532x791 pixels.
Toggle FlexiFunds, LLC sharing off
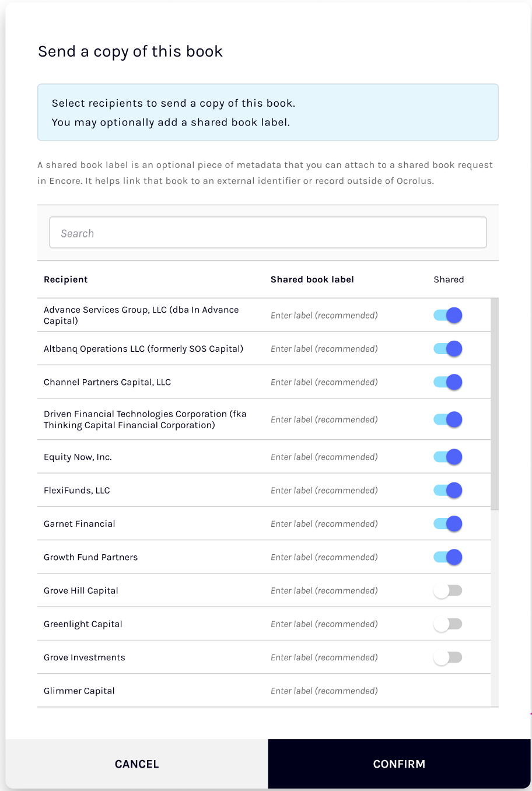click(448, 491)
